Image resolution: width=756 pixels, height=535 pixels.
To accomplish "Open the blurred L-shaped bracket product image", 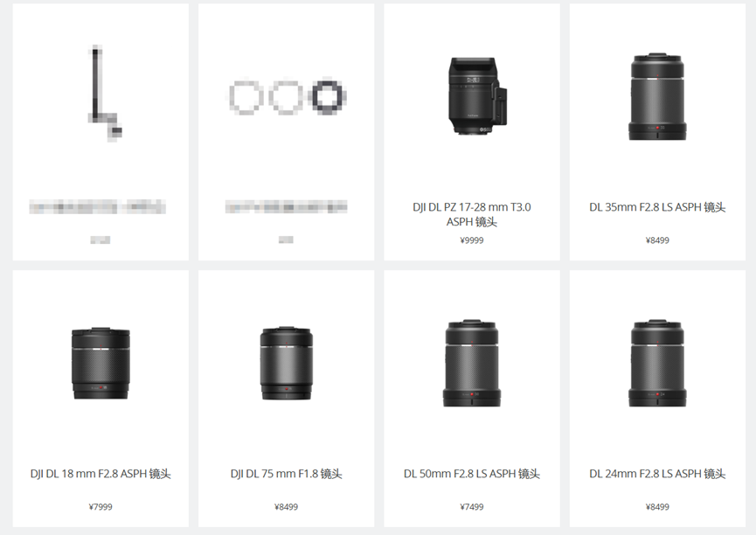I will click(x=105, y=94).
